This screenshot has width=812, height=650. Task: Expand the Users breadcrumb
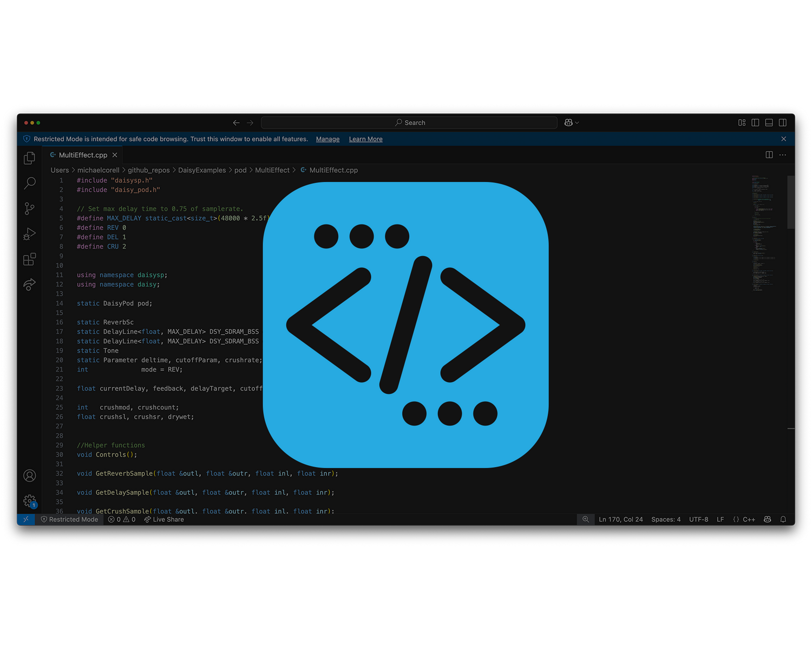(x=60, y=170)
